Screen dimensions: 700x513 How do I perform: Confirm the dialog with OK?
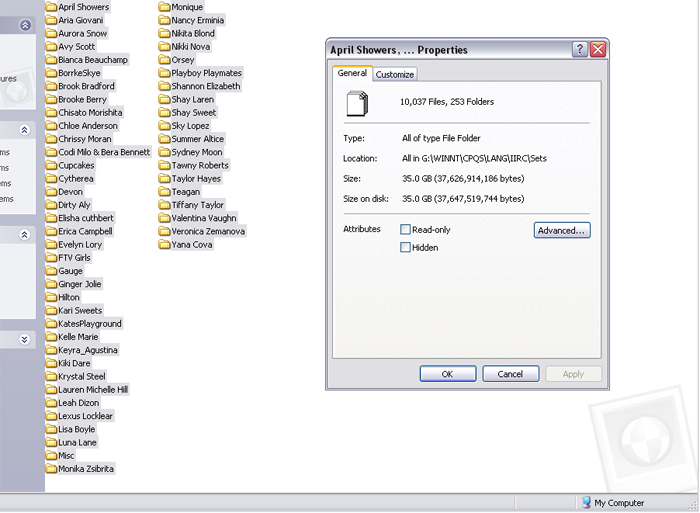448,374
